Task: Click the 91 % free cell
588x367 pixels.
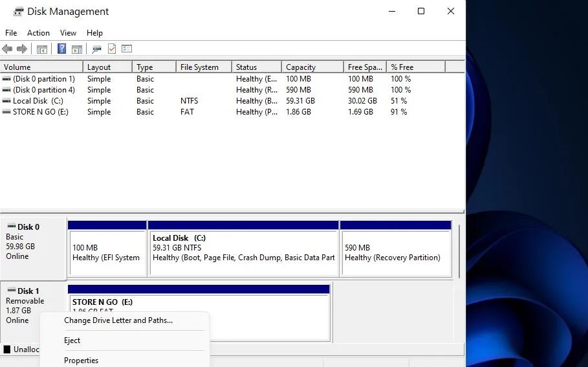Action: (x=398, y=112)
